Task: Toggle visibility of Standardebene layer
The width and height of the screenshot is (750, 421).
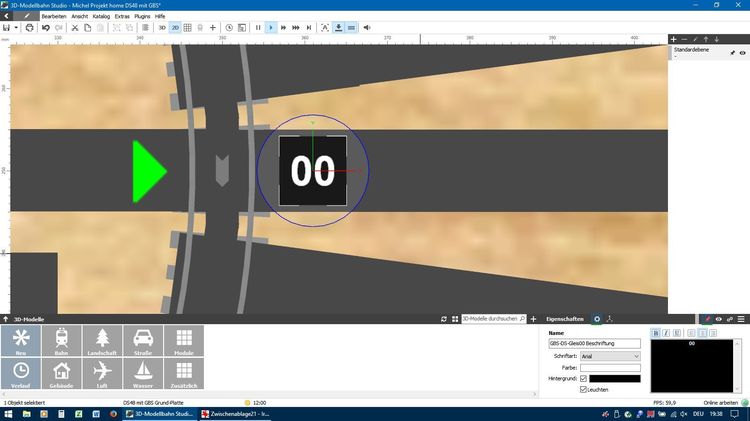Action: tap(742, 53)
